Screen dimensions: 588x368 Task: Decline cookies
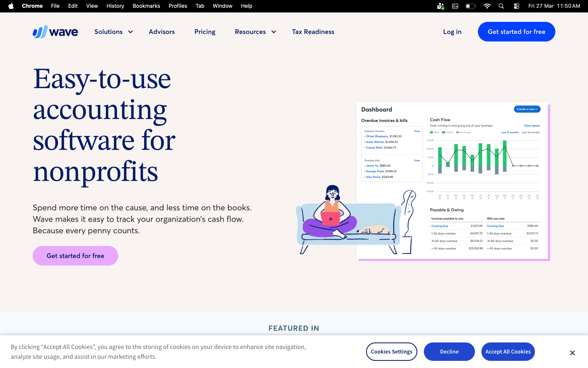click(449, 351)
